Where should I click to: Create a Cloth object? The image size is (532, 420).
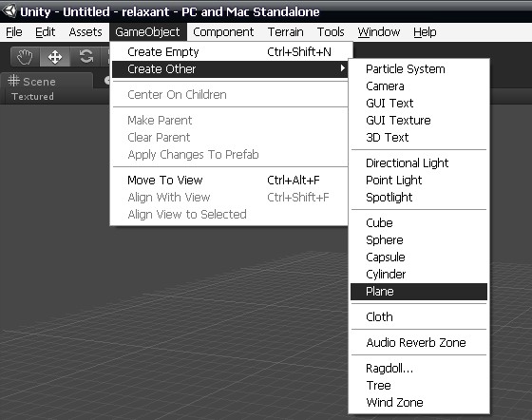tap(419, 316)
